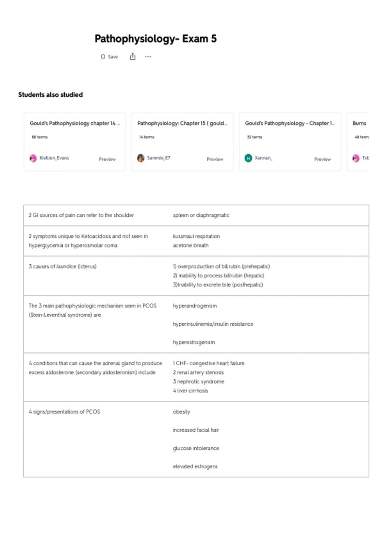This screenshot has width=392, height=556.
Task: Open the share icon below the title
Action: (x=133, y=57)
